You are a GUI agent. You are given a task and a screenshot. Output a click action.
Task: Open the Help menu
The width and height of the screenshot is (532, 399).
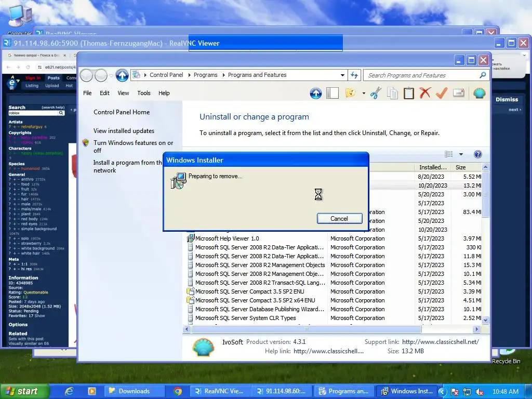[164, 93]
